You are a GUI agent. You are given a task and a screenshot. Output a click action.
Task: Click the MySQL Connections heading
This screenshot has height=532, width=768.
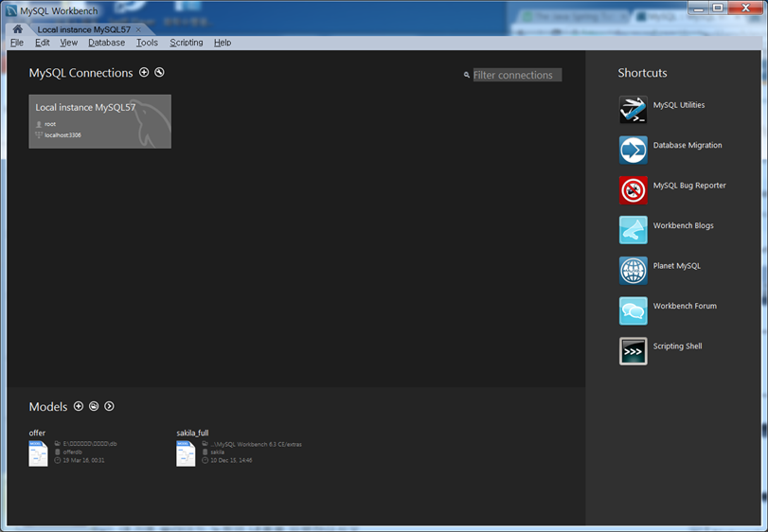pos(80,73)
